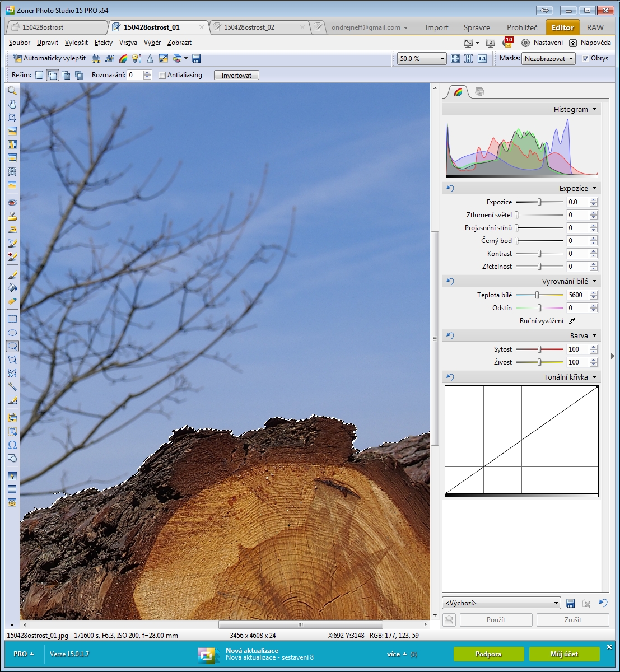Viewport: 620px width, 672px height.
Task: Select the Paint Bucket fill tool
Action: (12, 288)
